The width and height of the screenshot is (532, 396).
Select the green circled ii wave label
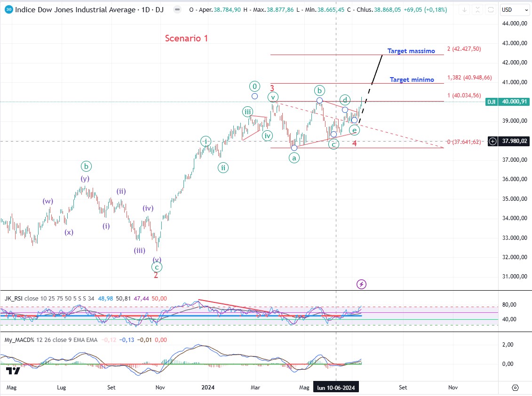223,167
